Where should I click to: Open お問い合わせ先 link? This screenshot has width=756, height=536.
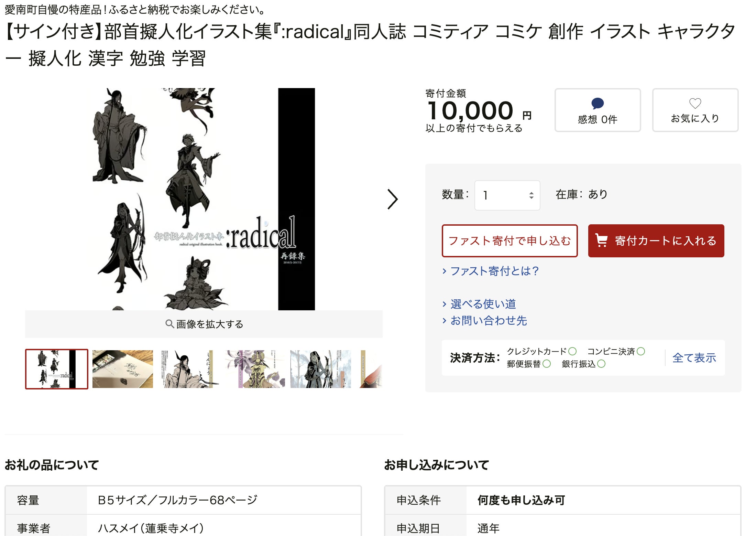pyautogui.click(x=485, y=321)
